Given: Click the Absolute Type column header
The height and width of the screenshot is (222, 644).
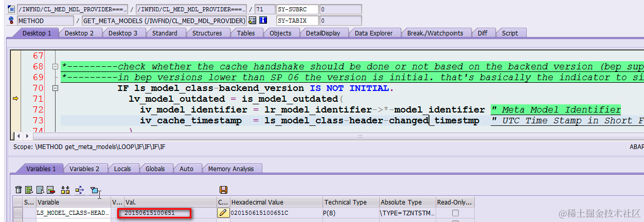Looking at the screenshot, I should [x=407, y=202].
